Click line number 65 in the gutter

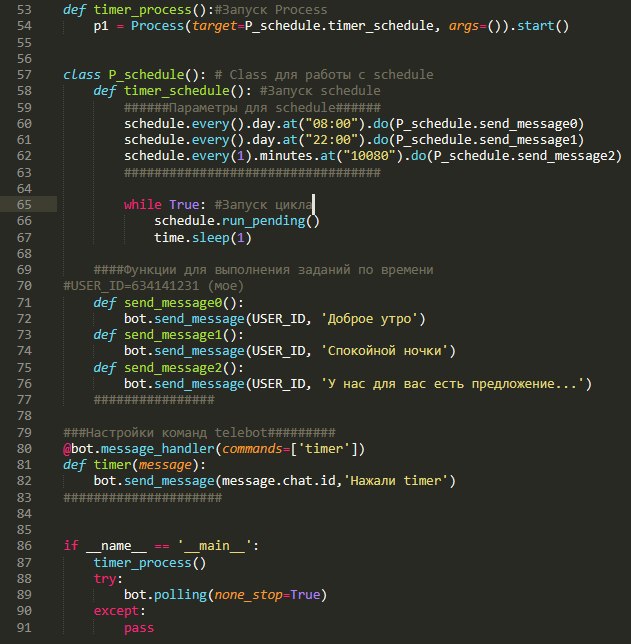pos(24,205)
